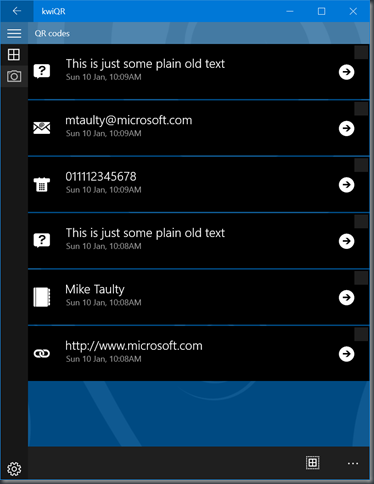The height and width of the screenshot is (484, 374).
Task: Check box of 10:09AM plain text entry
Action: point(361,52)
